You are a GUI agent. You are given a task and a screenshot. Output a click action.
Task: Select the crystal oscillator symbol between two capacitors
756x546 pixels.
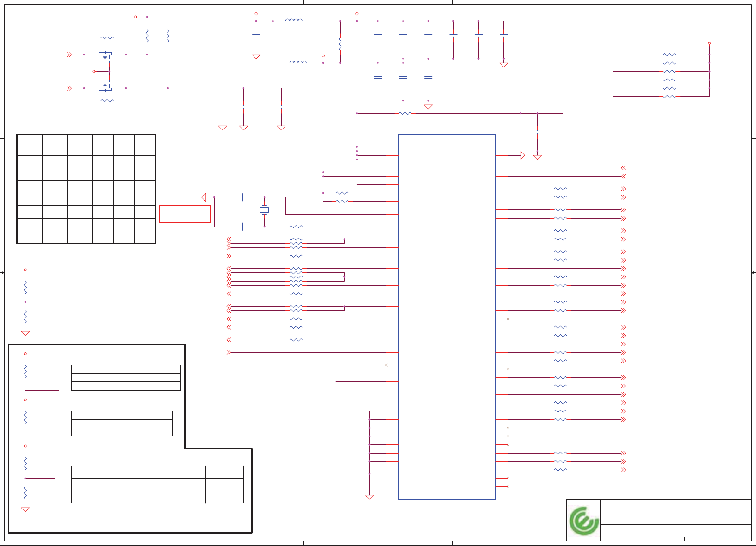point(264,210)
